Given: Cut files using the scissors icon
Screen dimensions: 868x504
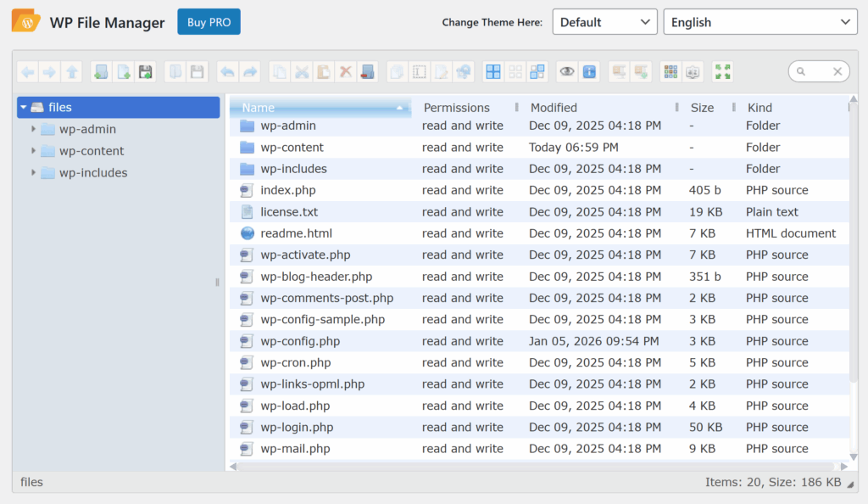Looking at the screenshot, I should (302, 71).
